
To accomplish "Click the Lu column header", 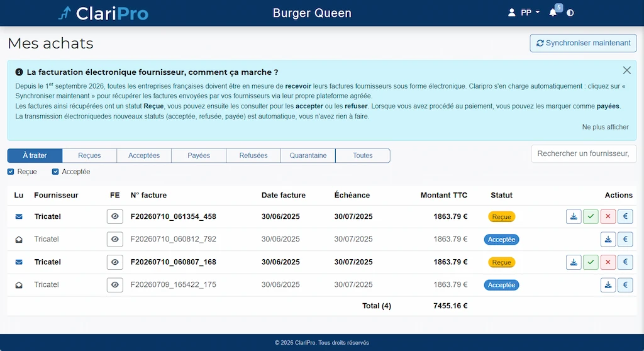I will click(18, 195).
